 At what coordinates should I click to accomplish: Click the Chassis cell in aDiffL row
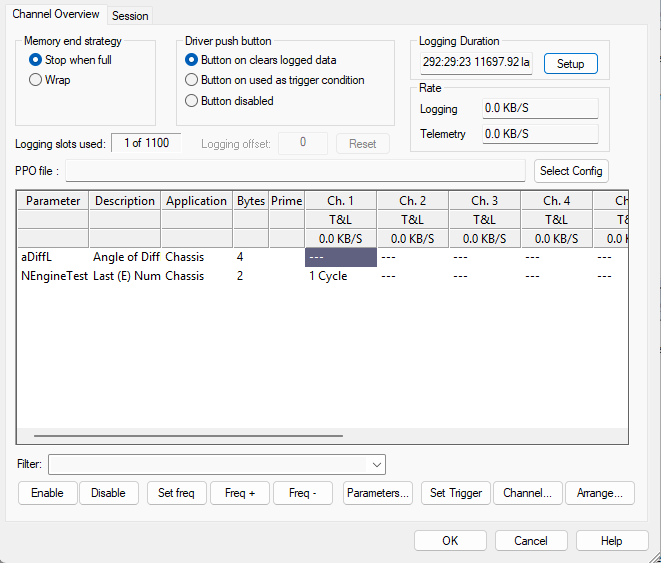197,257
